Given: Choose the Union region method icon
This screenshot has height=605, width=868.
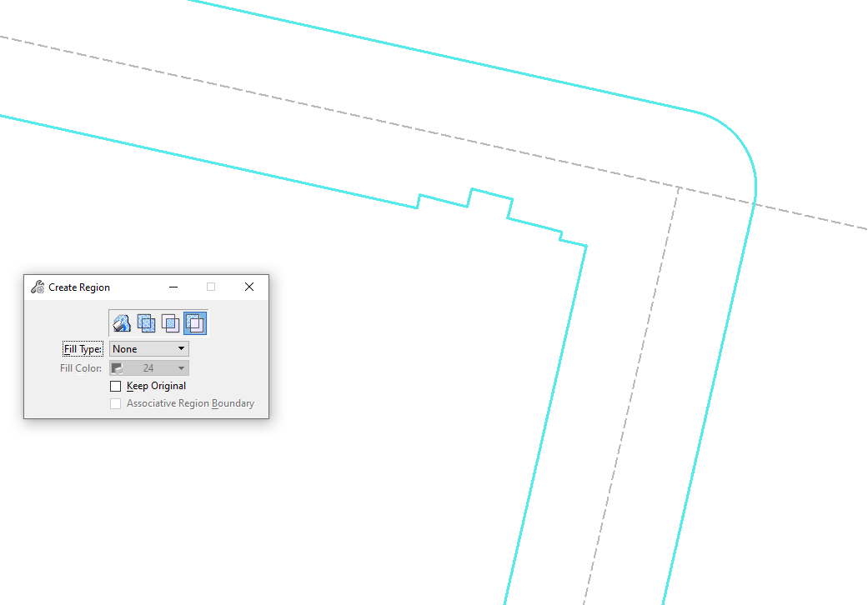Looking at the screenshot, I should pyautogui.click(x=146, y=323).
